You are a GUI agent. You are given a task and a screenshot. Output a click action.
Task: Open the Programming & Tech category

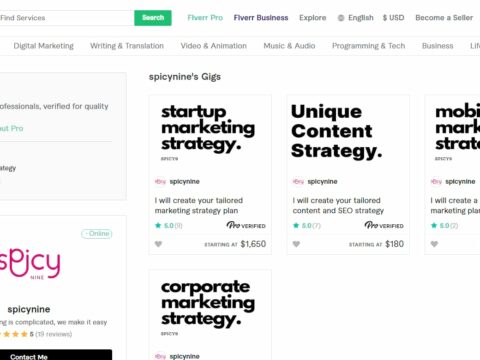coord(368,46)
